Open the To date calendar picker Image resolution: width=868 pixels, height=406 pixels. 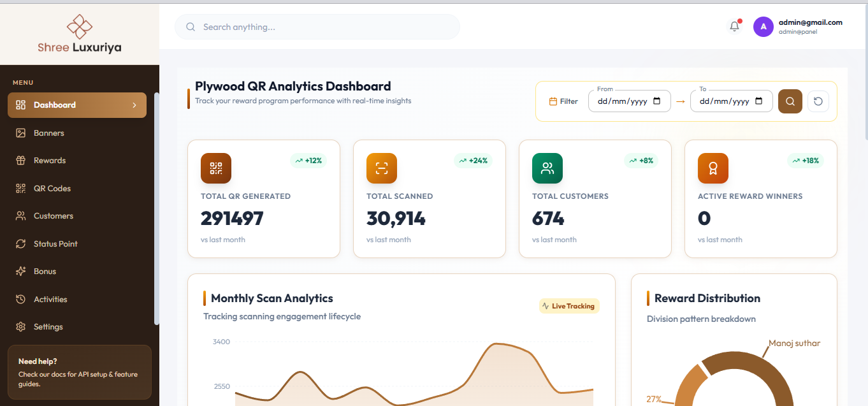tap(759, 101)
